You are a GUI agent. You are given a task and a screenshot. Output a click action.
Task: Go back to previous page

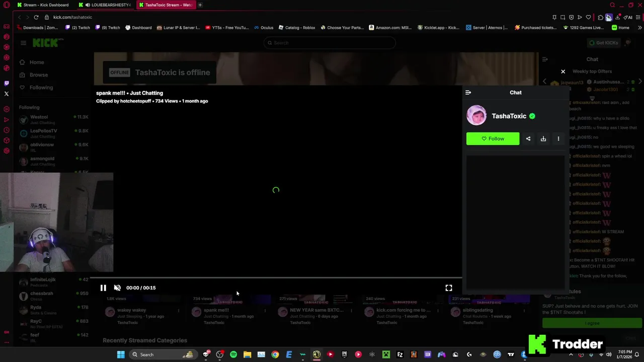[x=19, y=17]
